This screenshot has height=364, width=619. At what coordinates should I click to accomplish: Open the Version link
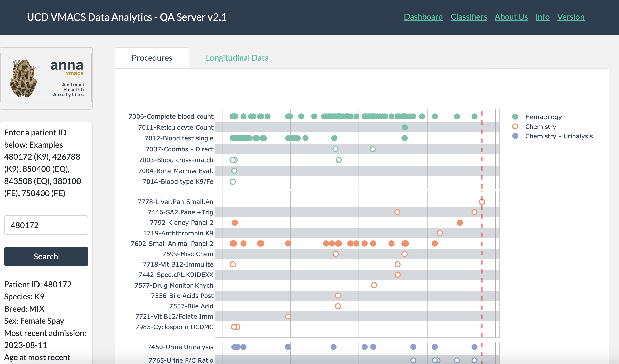[571, 17]
